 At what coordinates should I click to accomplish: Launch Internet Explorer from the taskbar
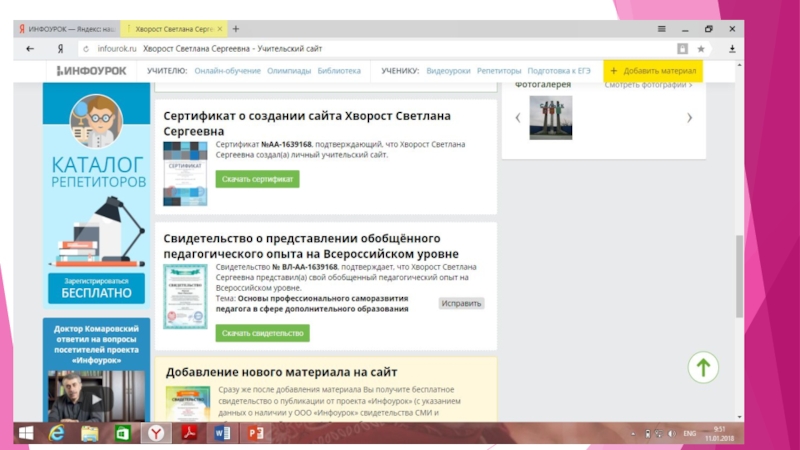57,433
